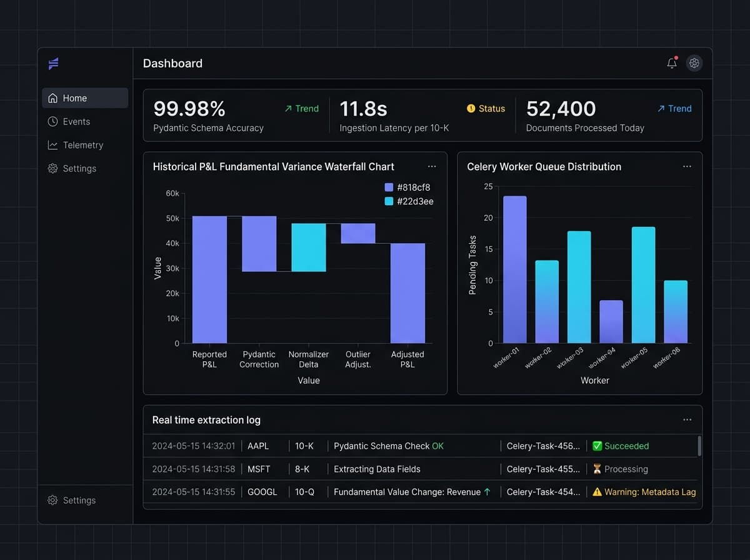Viewport: 750px width, 560px height.
Task: Click the green Succeeded checkmark icon
Action: [x=597, y=446]
